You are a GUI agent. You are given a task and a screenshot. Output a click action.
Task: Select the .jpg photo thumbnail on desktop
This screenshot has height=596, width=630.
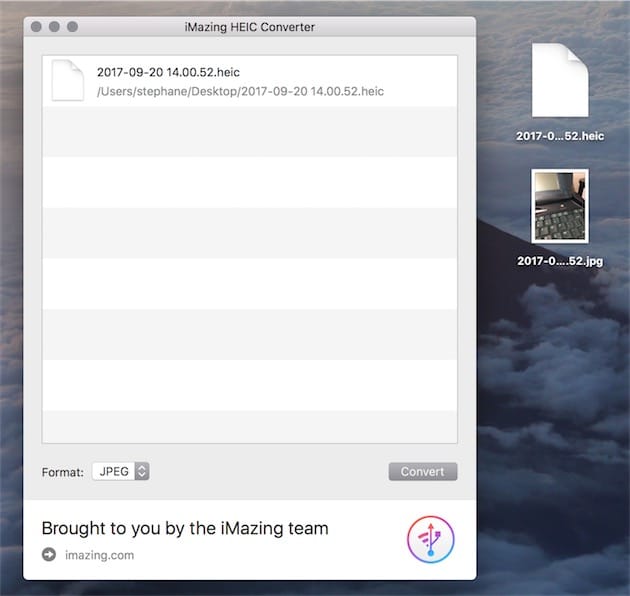560,206
